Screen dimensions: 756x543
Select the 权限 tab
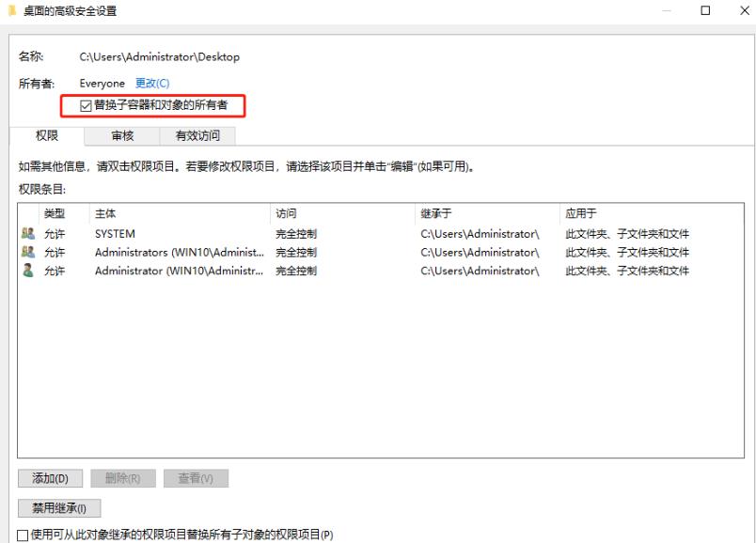tap(47, 135)
